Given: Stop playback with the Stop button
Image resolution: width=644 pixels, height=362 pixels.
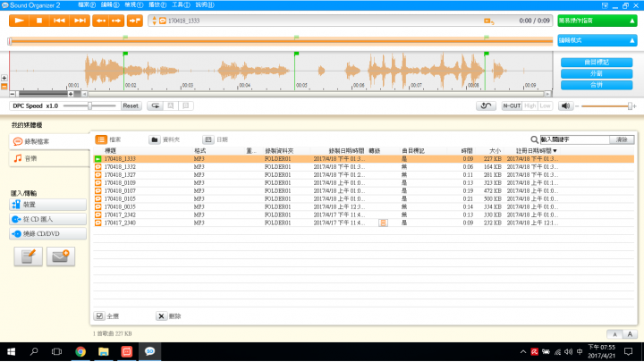Looking at the screenshot, I should click(x=39, y=21).
